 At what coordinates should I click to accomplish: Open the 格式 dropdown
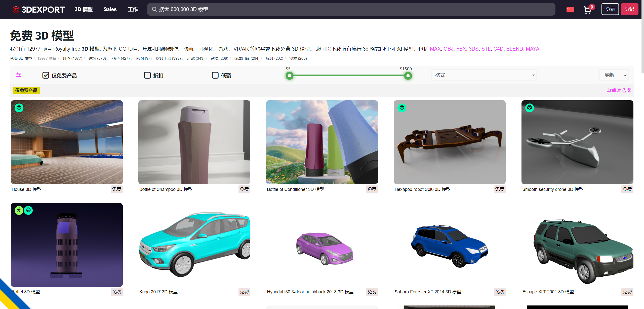tap(484, 75)
